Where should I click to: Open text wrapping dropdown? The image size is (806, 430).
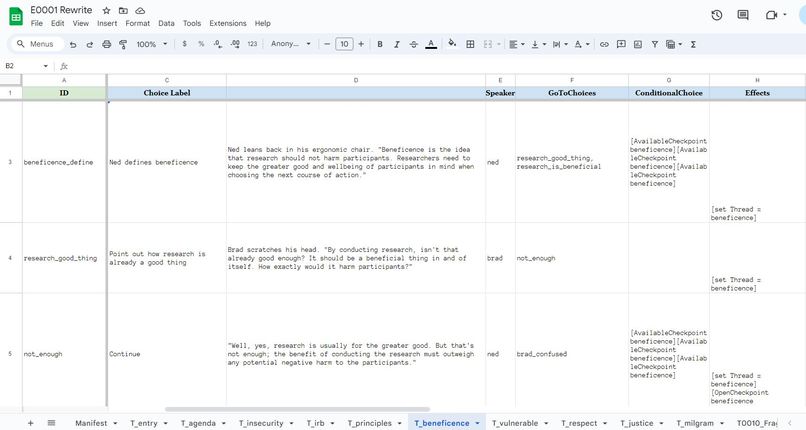[560, 44]
